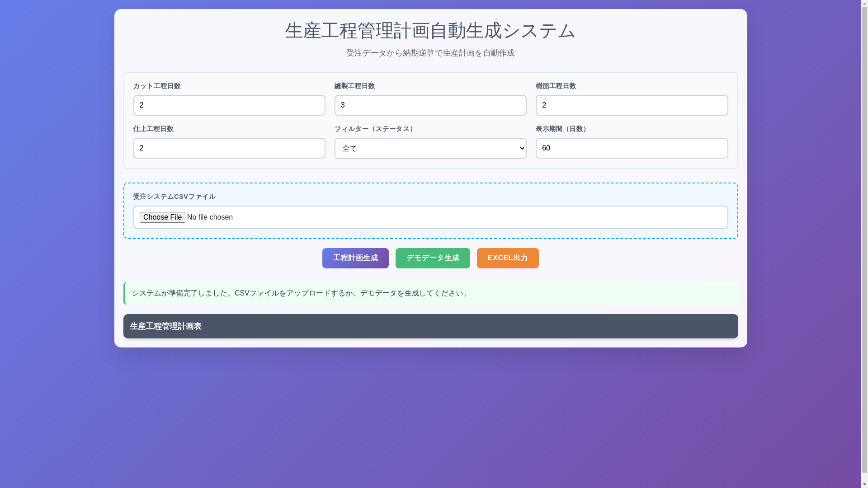Screen dimensions: 868x488
Task: Click the Choose File button
Action: (162, 217)
